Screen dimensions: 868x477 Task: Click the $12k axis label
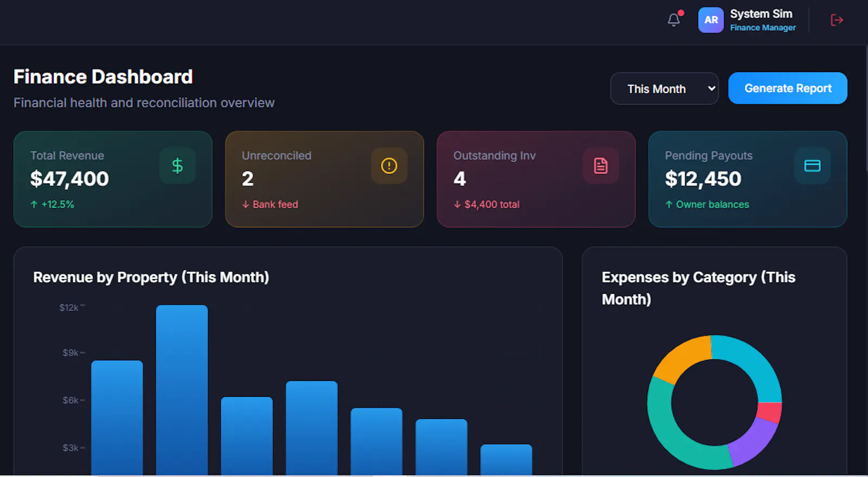pos(69,308)
